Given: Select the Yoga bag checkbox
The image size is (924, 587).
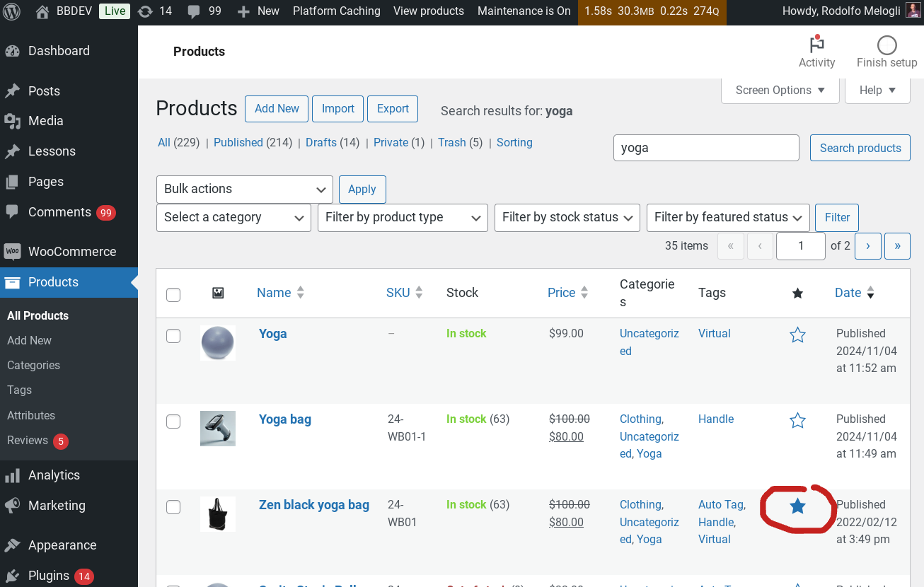Looking at the screenshot, I should coord(173,422).
